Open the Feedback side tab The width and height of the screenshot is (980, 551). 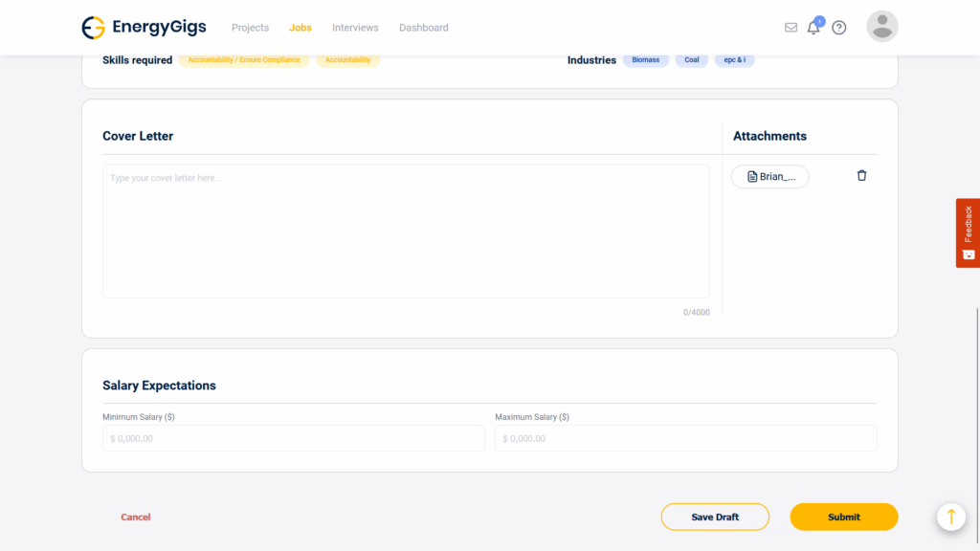968,232
